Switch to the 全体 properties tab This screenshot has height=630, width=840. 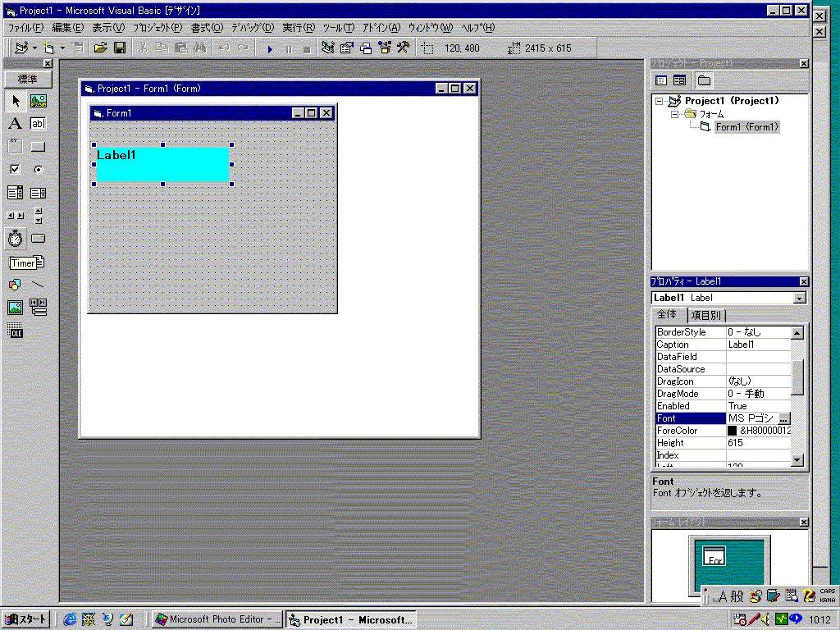pyautogui.click(x=668, y=314)
